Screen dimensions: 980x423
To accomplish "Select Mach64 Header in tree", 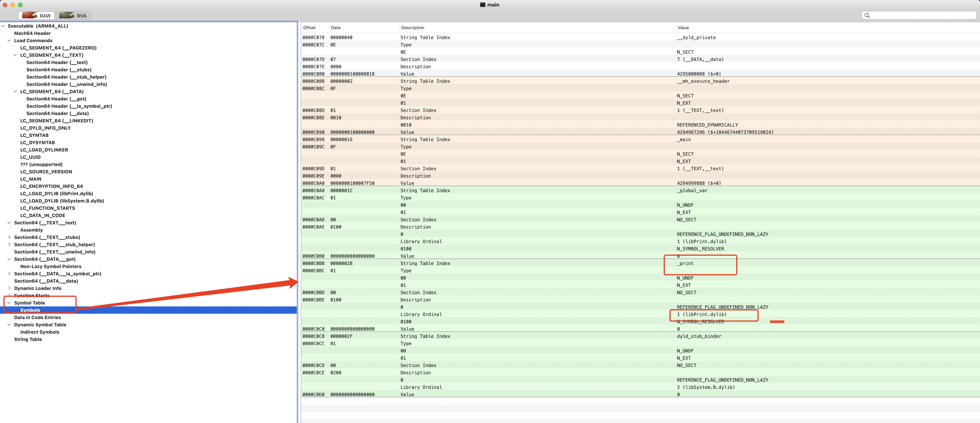I will click(x=32, y=33).
